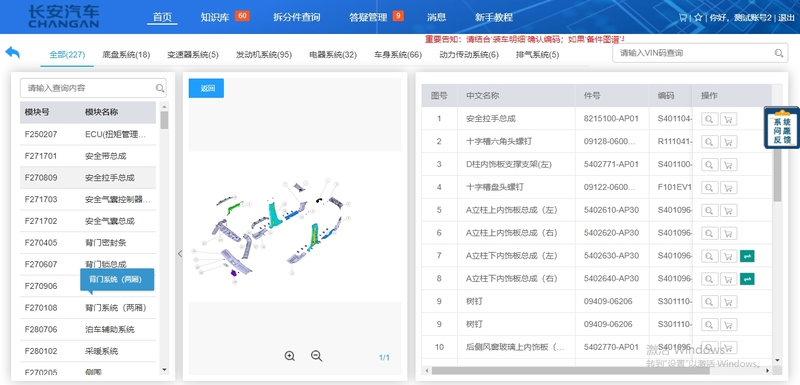Open 拆分件查询 in top navigation
Screen dimensions: 800x385
click(297, 17)
